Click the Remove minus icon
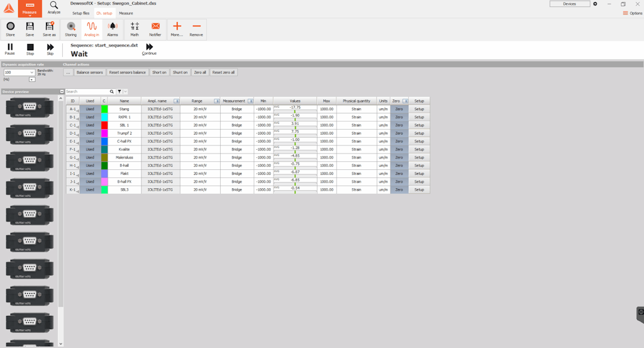This screenshot has width=644, height=348. coord(196,29)
